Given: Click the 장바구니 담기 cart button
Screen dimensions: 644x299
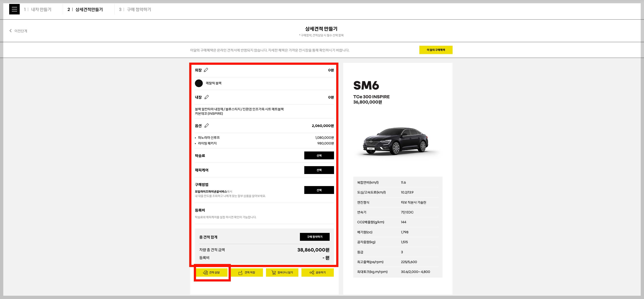Looking at the screenshot, I should tap(282, 273).
